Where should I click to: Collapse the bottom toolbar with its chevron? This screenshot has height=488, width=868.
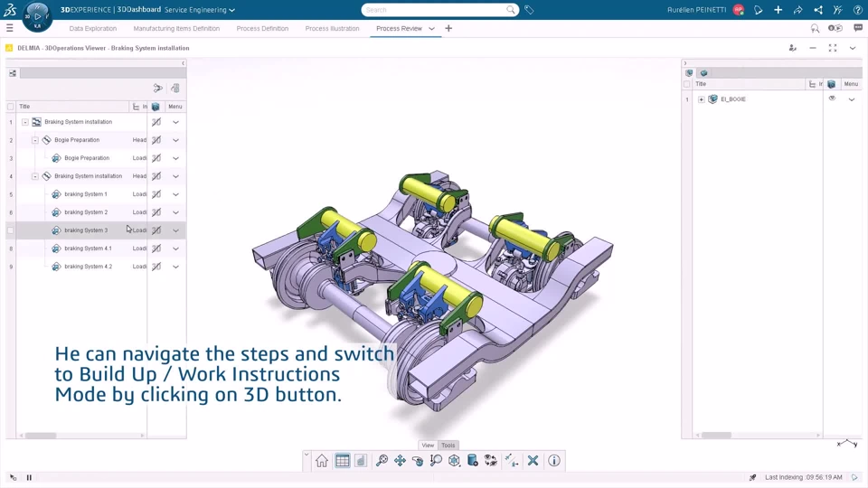307,455
